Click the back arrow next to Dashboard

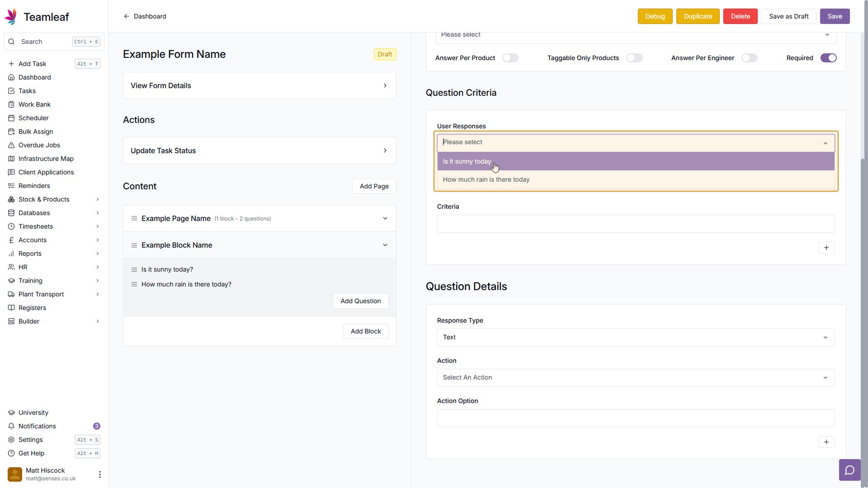[x=126, y=16]
